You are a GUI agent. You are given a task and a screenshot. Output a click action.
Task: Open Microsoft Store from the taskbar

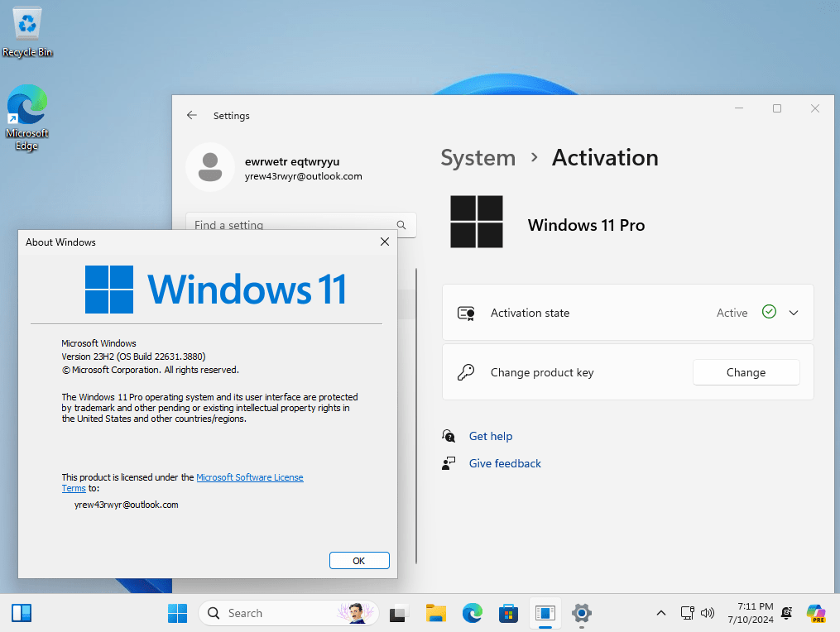tap(508, 613)
